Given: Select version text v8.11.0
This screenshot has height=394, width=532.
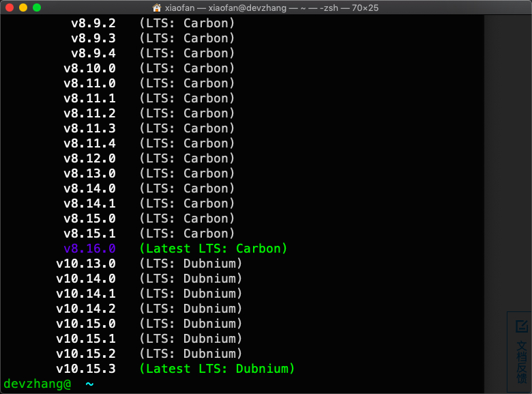Looking at the screenshot, I should coord(89,83).
